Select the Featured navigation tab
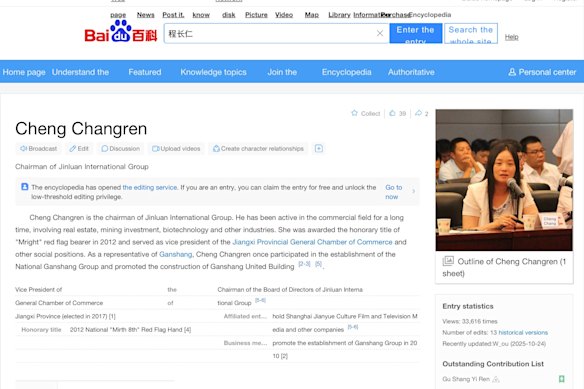This screenshot has height=389, width=584. click(145, 72)
